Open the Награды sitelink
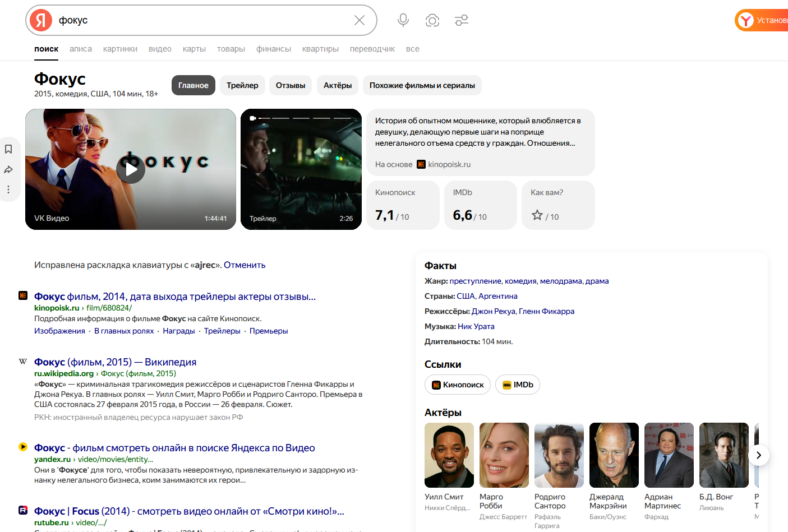Image resolution: width=788 pixels, height=532 pixels. (179, 331)
